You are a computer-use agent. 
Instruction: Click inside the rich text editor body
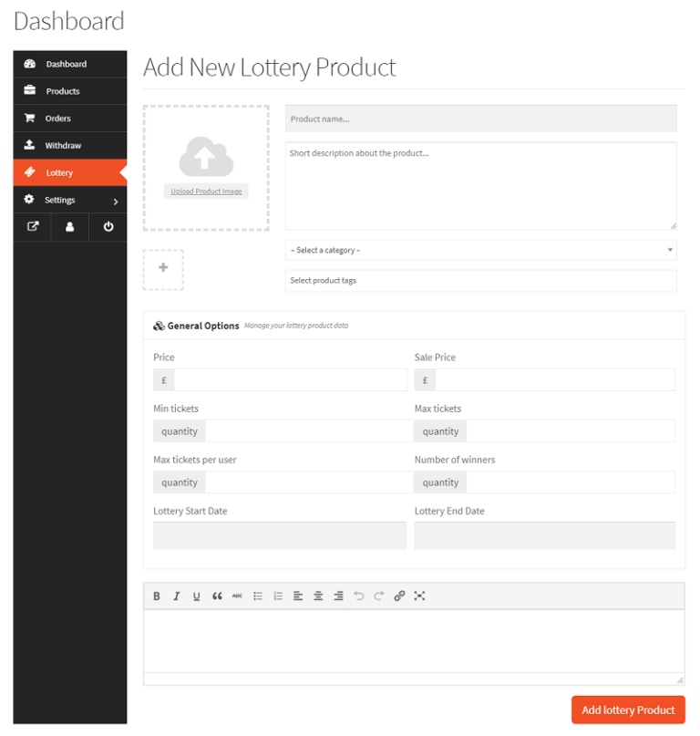414,641
